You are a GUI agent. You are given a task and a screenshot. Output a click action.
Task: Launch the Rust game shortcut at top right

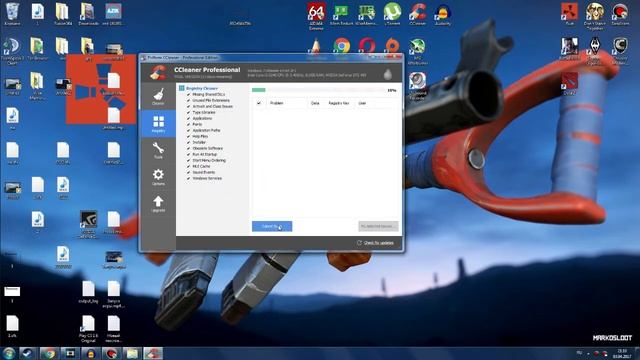(x=569, y=14)
